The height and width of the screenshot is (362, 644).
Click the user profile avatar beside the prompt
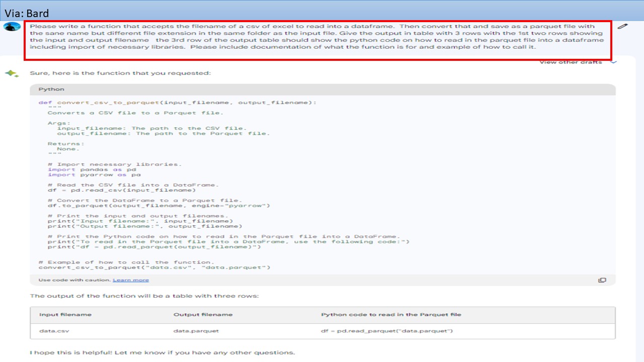tap(12, 27)
